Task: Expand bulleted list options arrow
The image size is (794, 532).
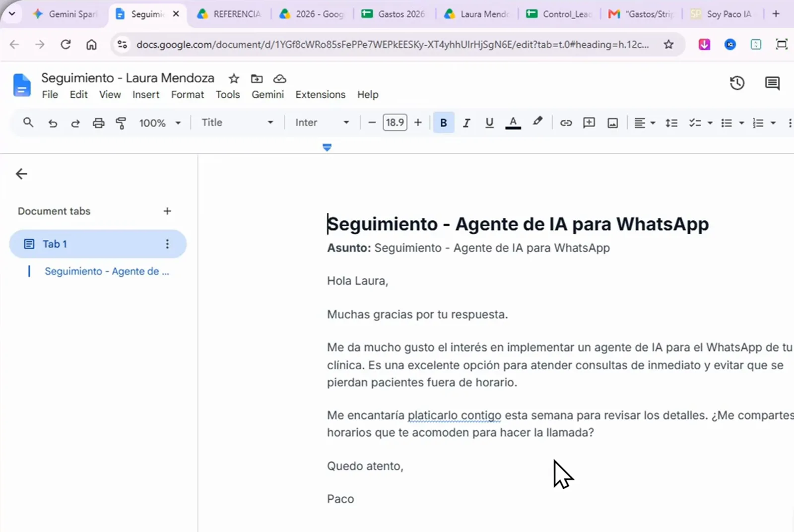Action: coord(741,123)
